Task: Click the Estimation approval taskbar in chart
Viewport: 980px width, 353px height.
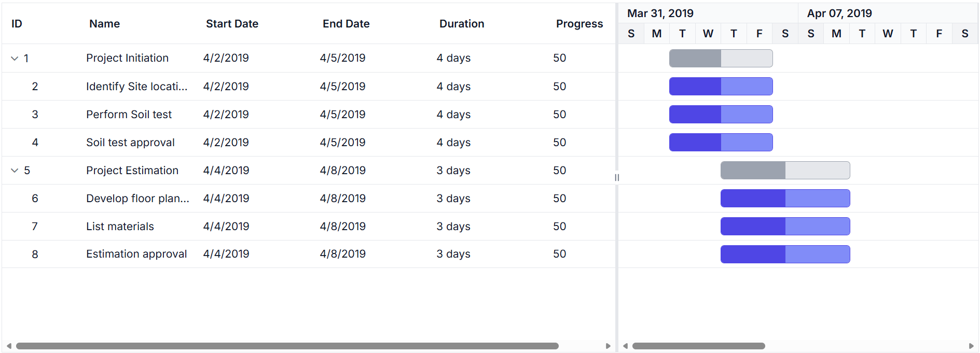Action: (x=785, y=255)
